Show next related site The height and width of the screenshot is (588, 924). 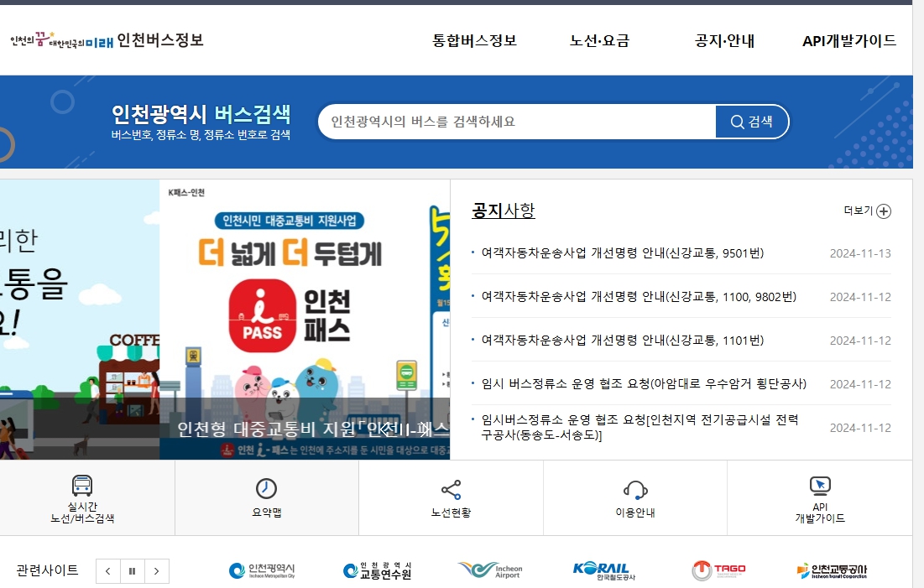[x=156, y=571]
